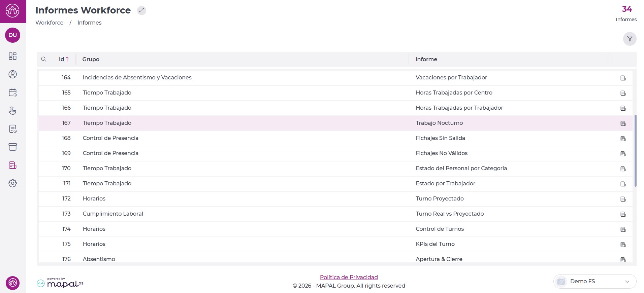The height and width of the screenshot is (293, 644).
Task: Open the archive box icon in sidebar
Action: coord(12,147)
